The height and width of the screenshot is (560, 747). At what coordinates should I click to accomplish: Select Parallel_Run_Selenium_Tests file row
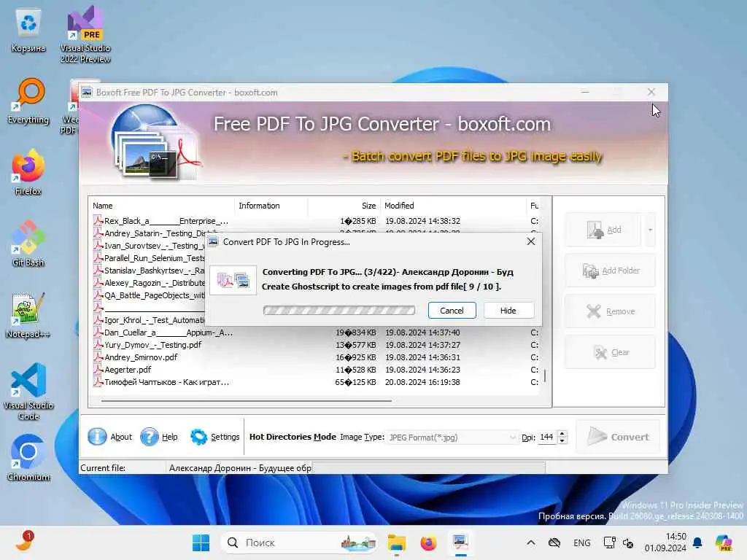tap(149, 258)
